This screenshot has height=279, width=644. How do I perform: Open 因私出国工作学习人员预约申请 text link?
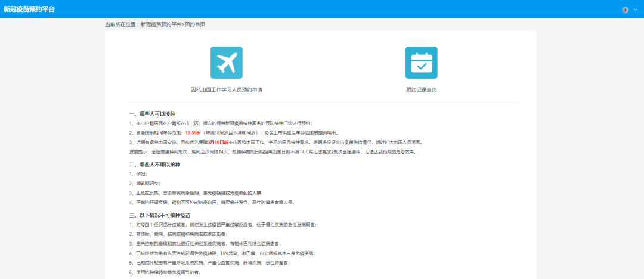(226, 89)
